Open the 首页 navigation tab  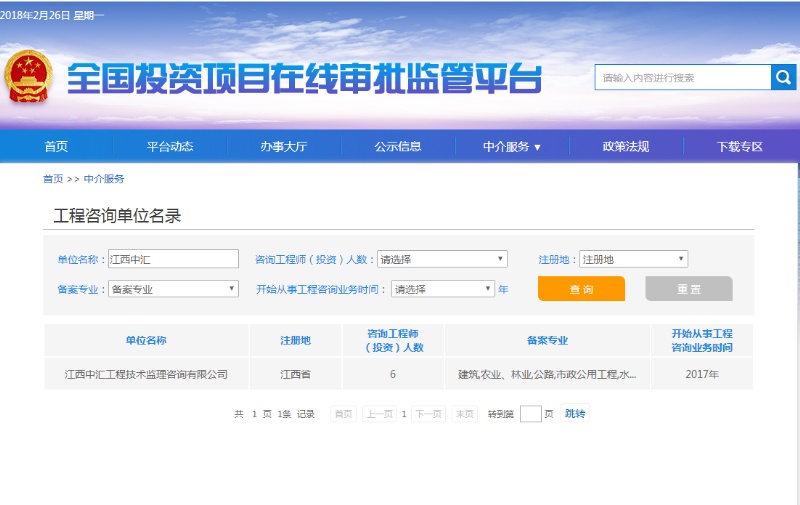56,147
